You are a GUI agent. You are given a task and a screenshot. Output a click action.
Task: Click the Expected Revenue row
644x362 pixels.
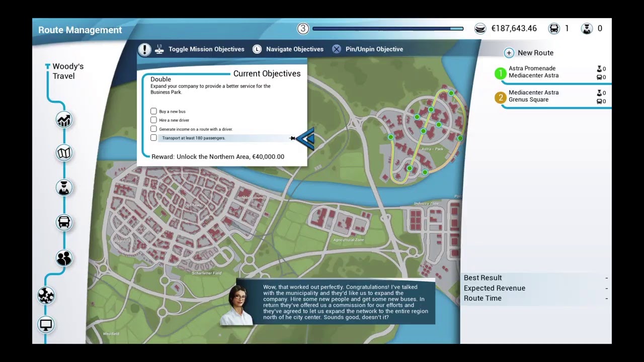pos(536,288)
